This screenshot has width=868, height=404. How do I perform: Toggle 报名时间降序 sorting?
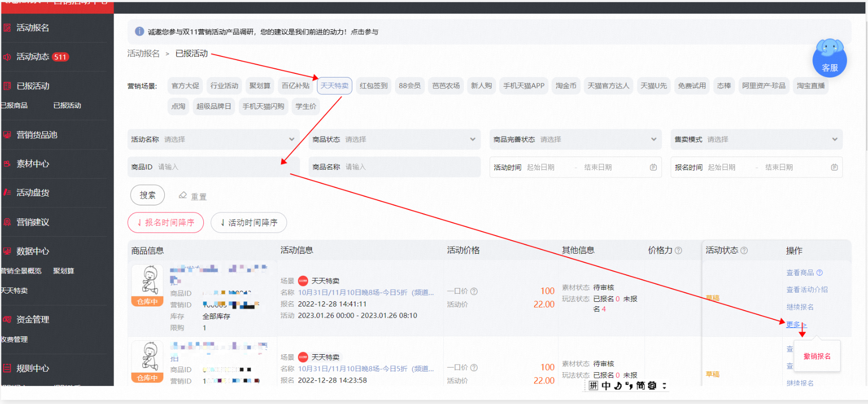165,222
